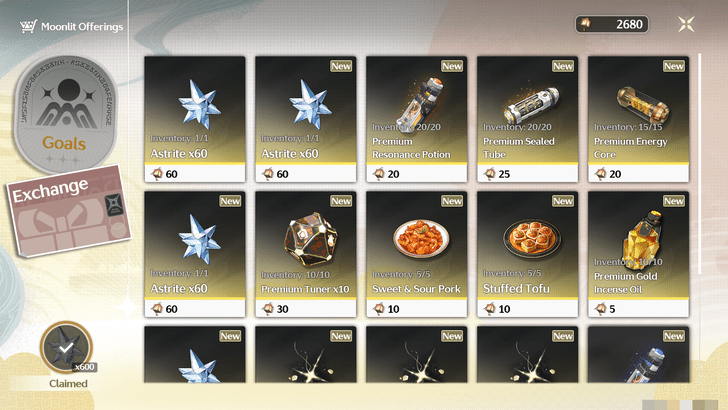728x410 pixels.
Task: Select first Astrite x60 without New tag
Action: (195, 119)
